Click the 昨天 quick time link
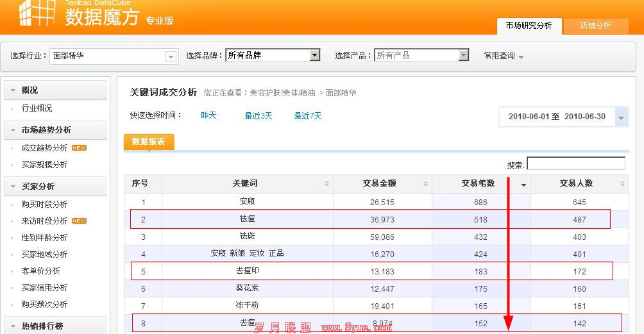Viewport: 644px width, 334px height. coord(208,115)
